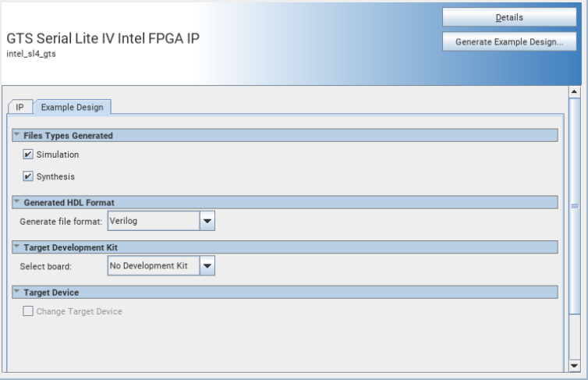
Task: Uncheck the Simulation checkbox
Action: pos(29,154)
